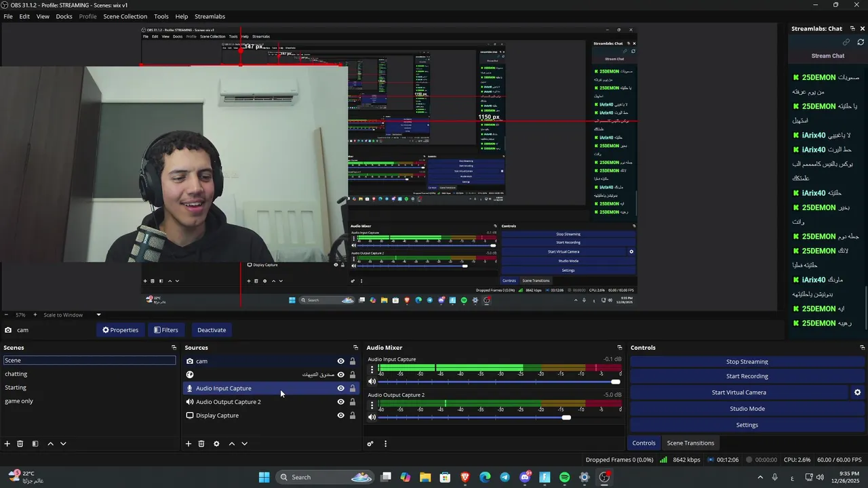
Task: Hide the cam source
Action: 340,361
